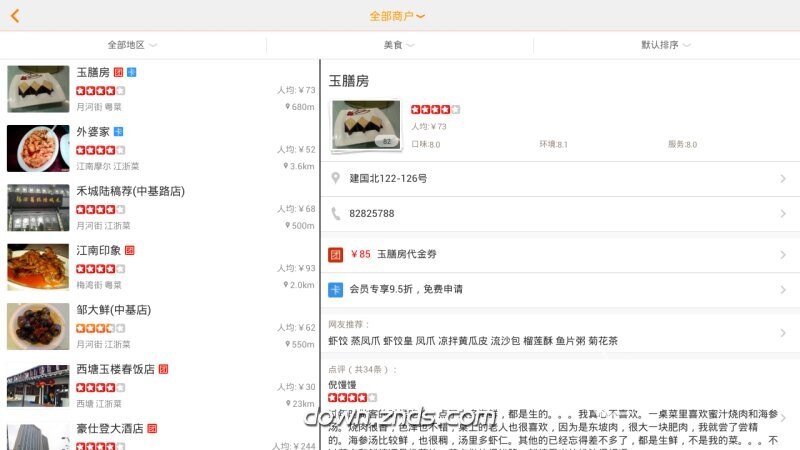Image resolution: width=800 pixels, height=450 pixels.
Task: Click the location pin icon beside the address
Action: click(x=335, y=178)
